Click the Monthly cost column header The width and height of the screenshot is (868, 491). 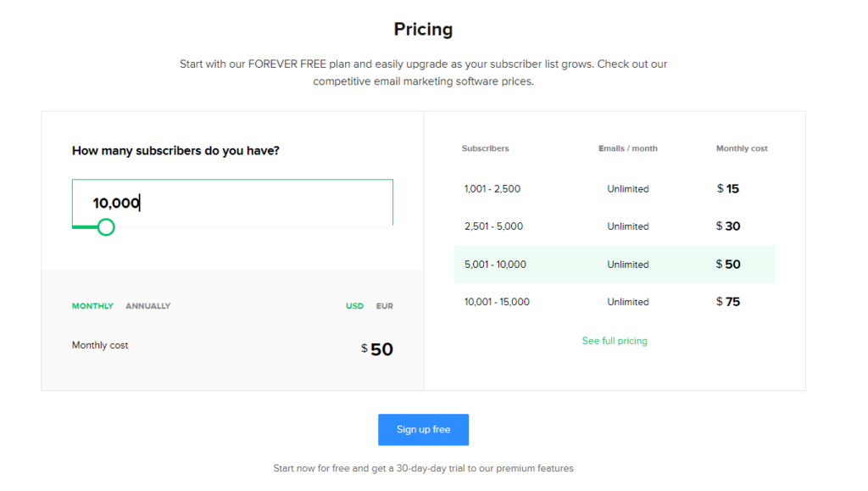tap(742, 148)
